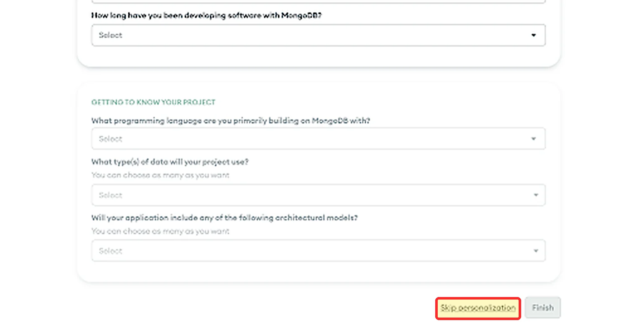Click the arrow icon of experience dropdown
Image resolution: width=644 pixels, height=331 pixels.
tap(533, 35)
